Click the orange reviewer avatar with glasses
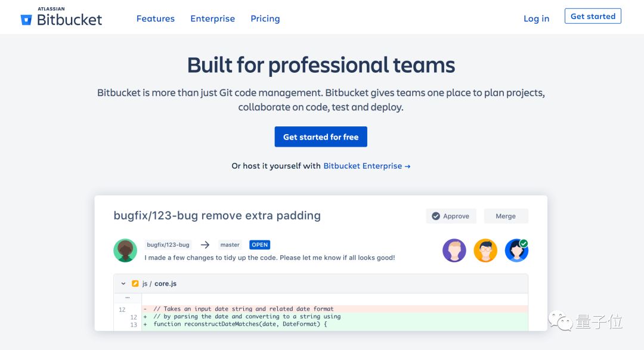This screenshot has height=350, width=644. click(x=485, y=250)
